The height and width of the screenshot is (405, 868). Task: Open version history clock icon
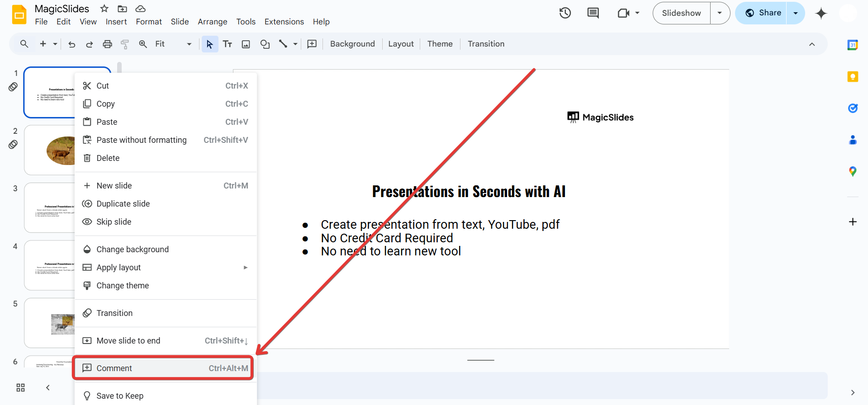[x=565, y=13]
